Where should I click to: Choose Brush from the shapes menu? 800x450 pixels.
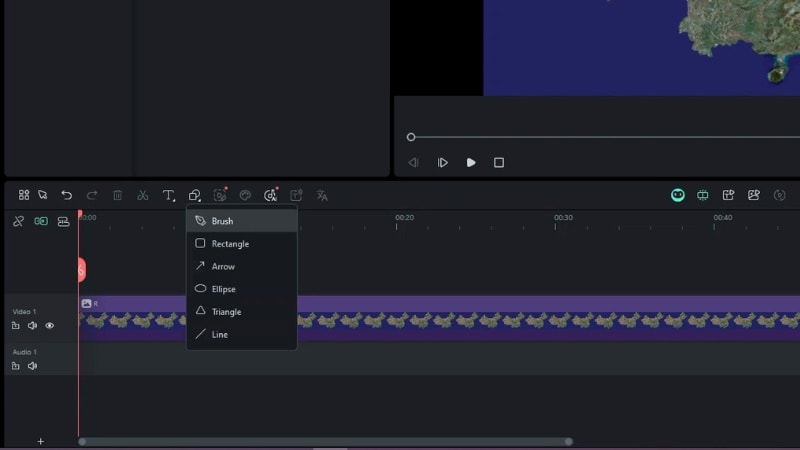point(242,221)
